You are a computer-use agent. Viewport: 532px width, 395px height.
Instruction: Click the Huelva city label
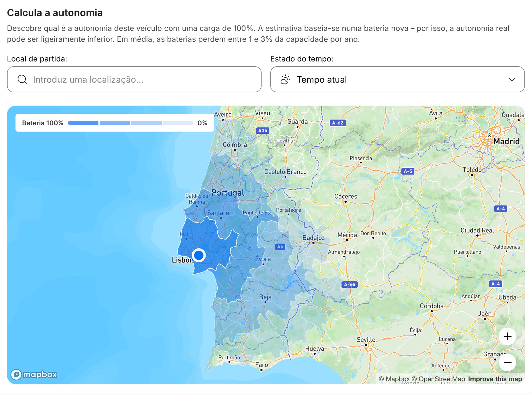pyautogui.click(x=315, y=349)
